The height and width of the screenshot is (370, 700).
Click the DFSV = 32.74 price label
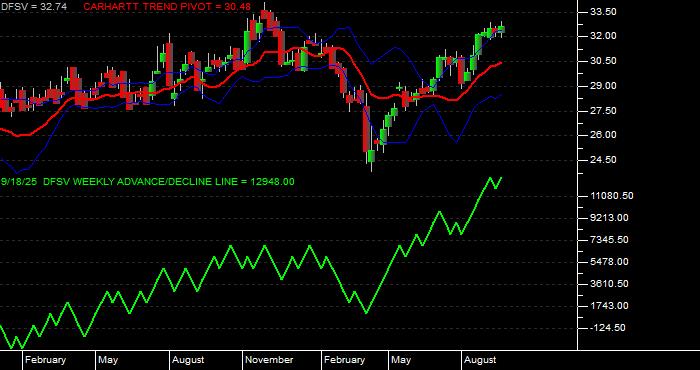(x=33, y=7)
